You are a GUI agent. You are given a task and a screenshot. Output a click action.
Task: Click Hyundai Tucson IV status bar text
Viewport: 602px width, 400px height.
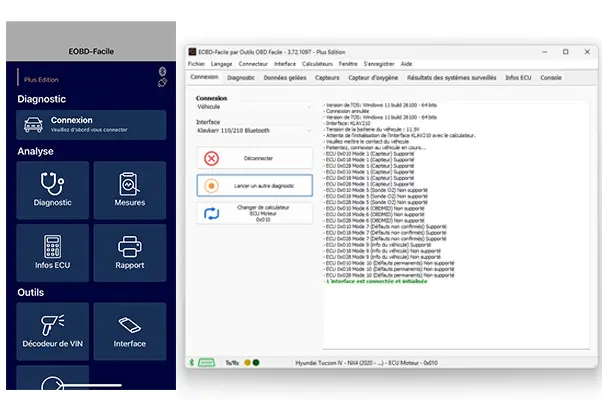click(x=366, y=363)
